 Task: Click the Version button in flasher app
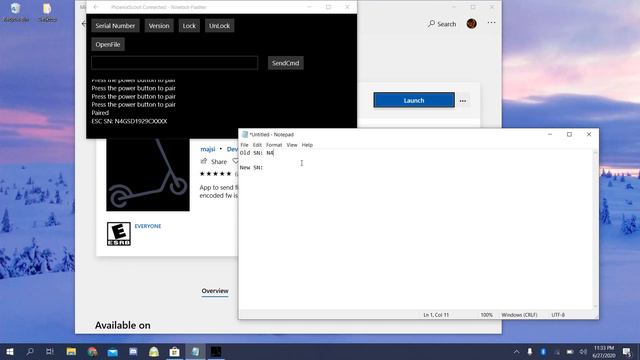point(159,26)
